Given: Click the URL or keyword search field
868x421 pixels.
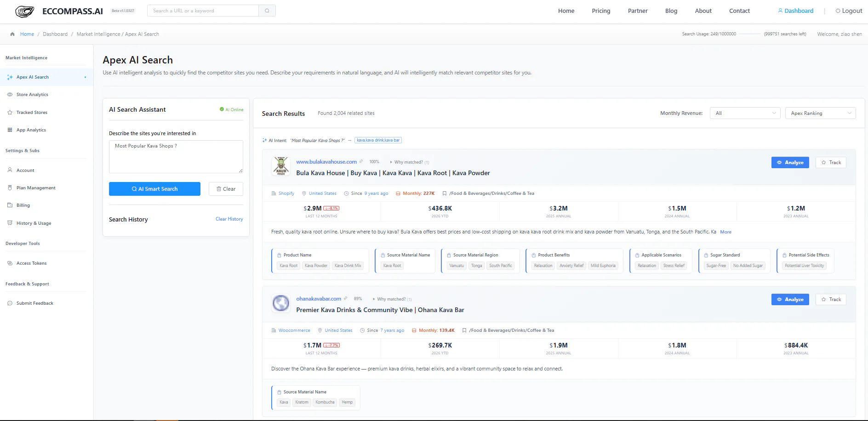Looking at the screenshot, I should pos(203,11).
